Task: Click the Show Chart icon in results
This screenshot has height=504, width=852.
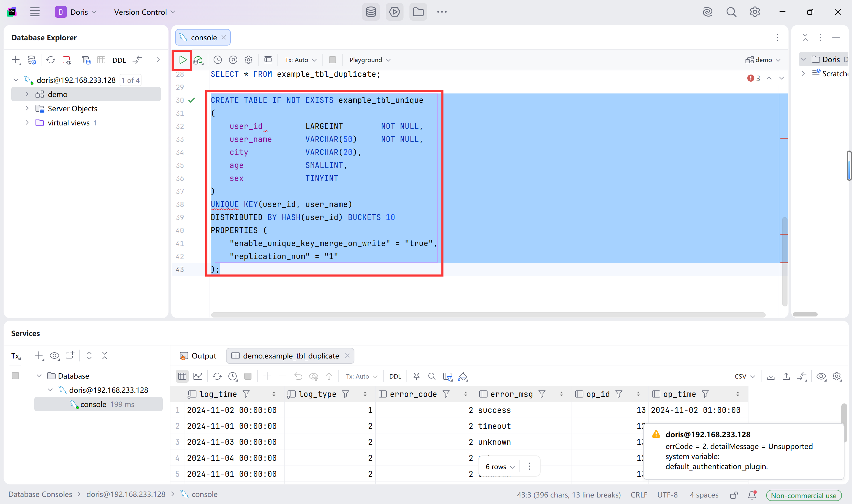Action: click(198, 376)
